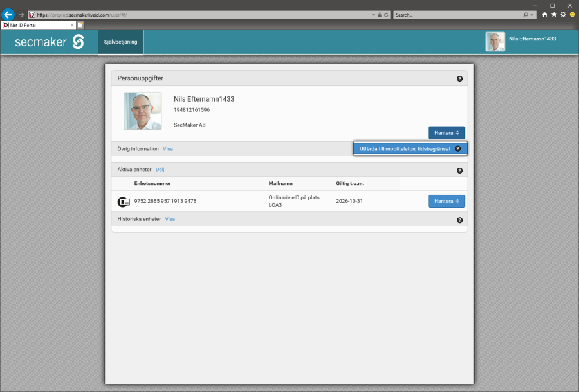
Task: Expand address bar history dropdown arrow
Action: pos(374,15)
